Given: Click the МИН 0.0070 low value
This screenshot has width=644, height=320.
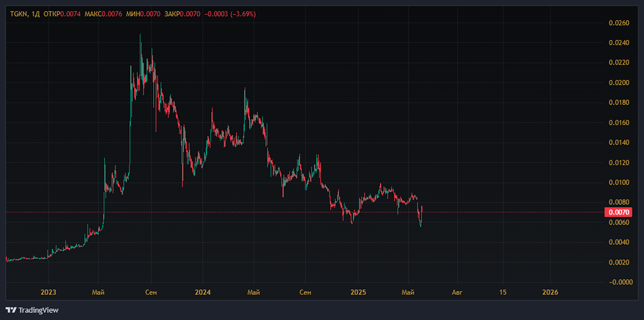Looking at the screenshot, I should (x=142, y=14).
